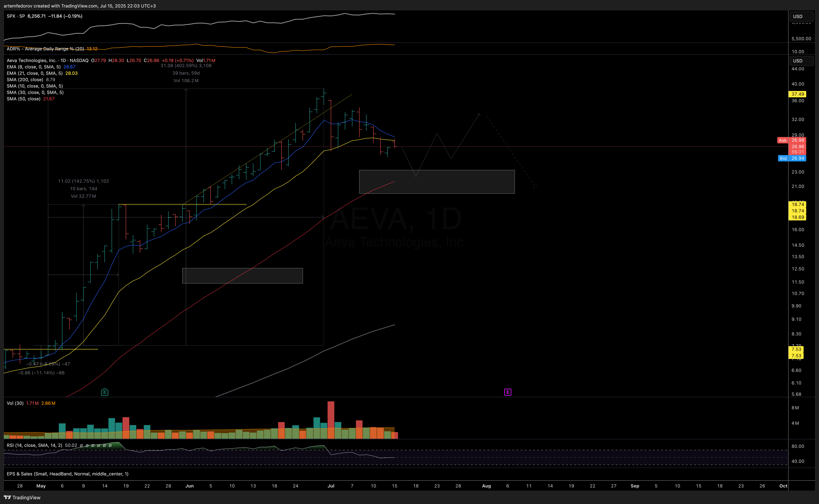Image resolution: width=819 pixels, height=504 pixels.
Task: Click the 23.00 level on the price scale
Action: (798, 172)
